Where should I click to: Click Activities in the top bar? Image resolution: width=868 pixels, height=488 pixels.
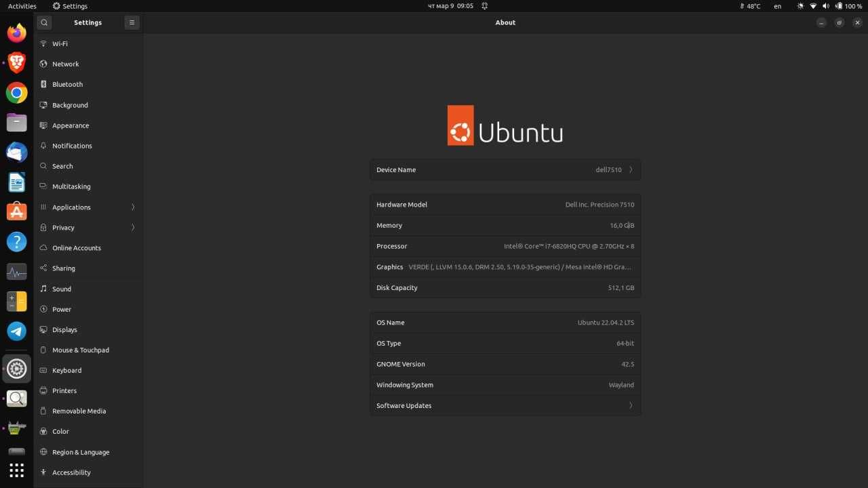coord(22,6)
